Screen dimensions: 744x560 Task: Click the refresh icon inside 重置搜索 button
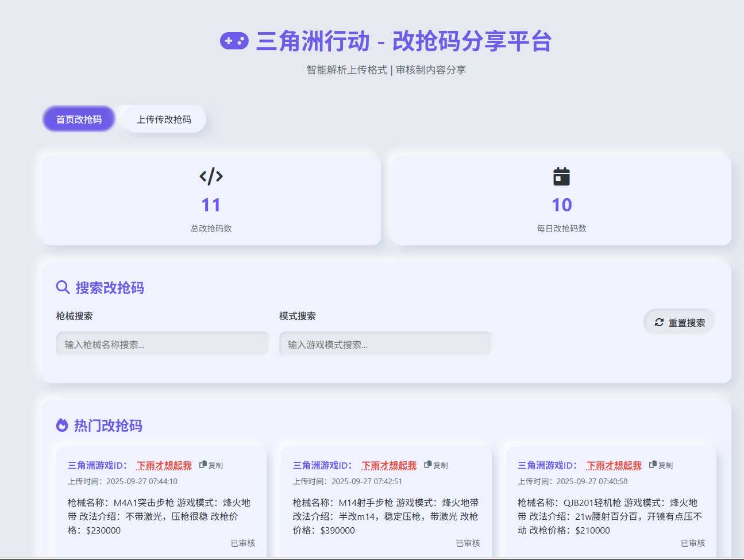click(658, 322)
